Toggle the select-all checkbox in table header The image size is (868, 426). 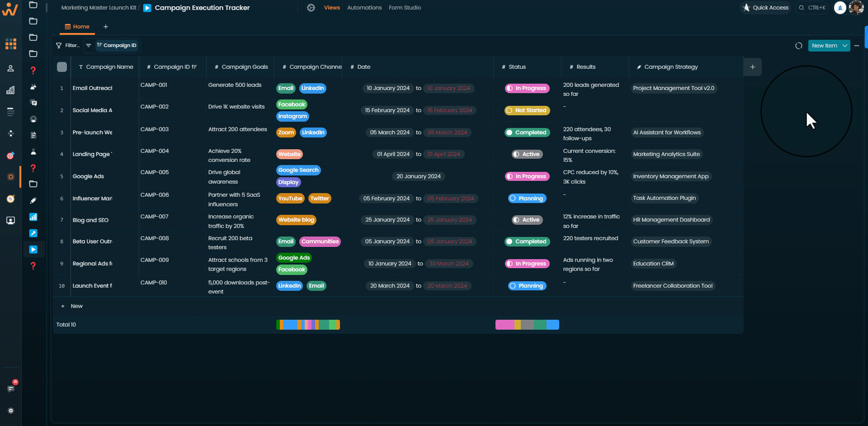tap(62, 67)
